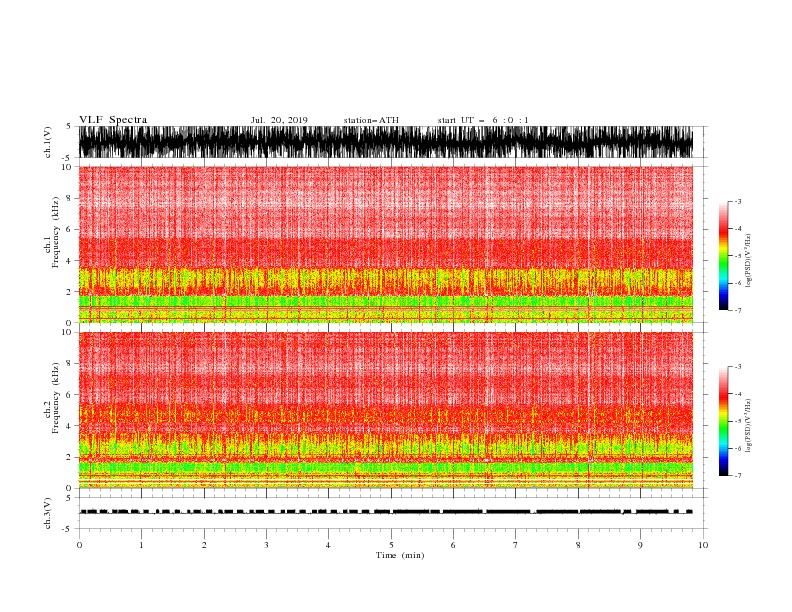The image size is (792, 612).
Task: Click the -3 tick on ch.1 color bar
Action: coord(737,201)
